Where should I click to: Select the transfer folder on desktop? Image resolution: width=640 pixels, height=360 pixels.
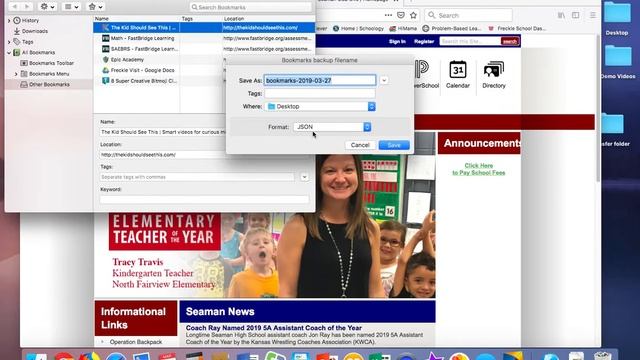614,129
